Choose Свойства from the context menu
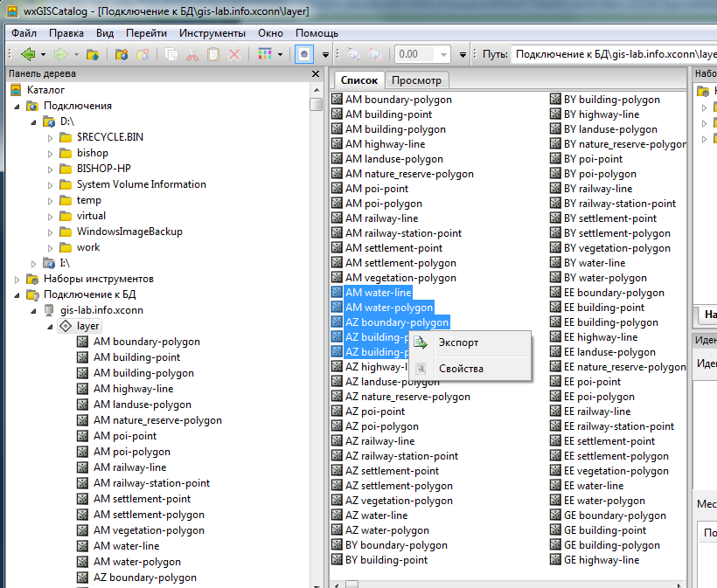 point(470,369)
